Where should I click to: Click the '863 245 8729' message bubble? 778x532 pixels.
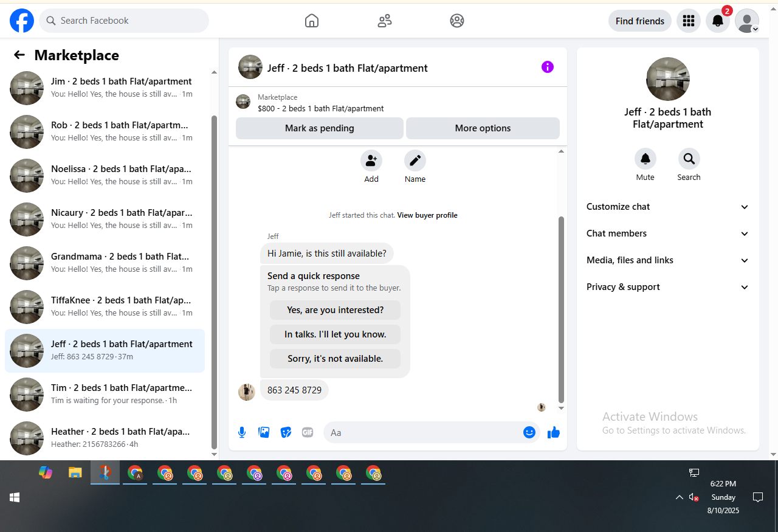click(294, 390)
